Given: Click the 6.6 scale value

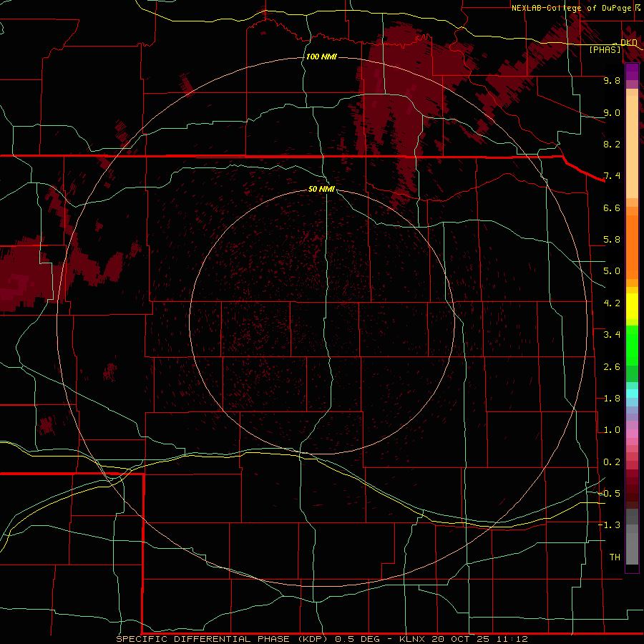Looking at the screenshot, I should point(612,208).
